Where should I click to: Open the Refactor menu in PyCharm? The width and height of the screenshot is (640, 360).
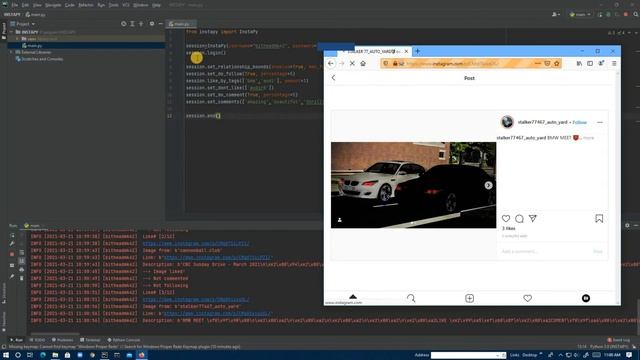[x=86, y=5]
